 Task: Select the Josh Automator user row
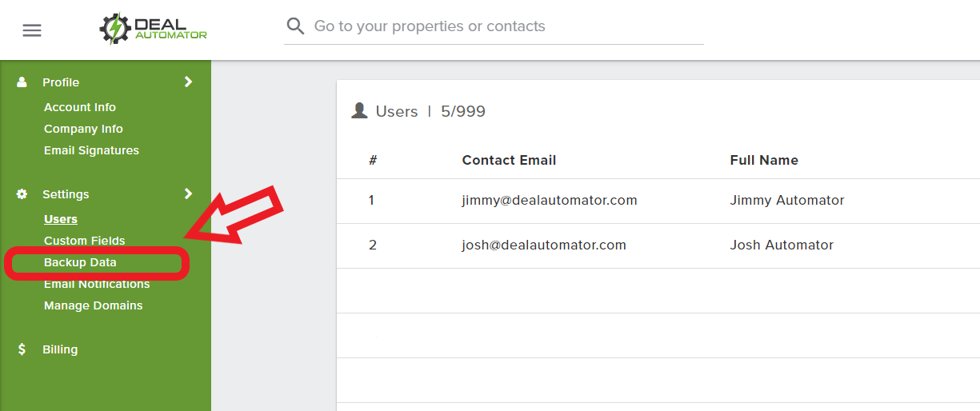click(658, 245)
